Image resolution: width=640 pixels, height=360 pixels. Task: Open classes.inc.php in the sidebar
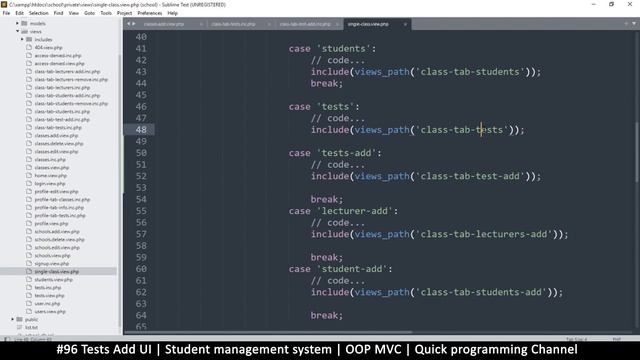pos(50,159)
